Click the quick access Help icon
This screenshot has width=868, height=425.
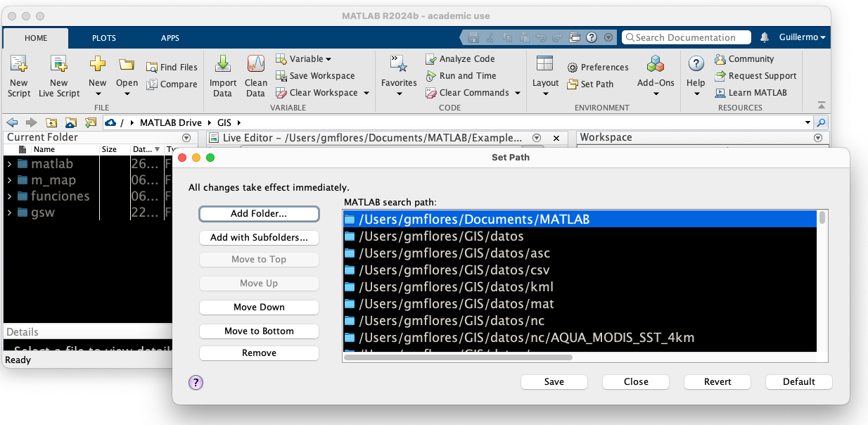tap(592, 37)
